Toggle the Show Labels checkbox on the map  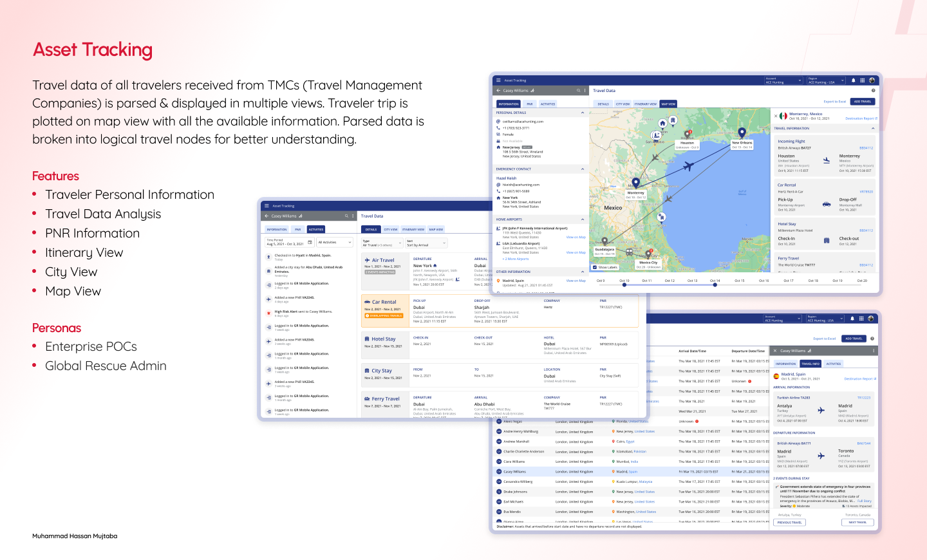[x=595, y=266]
